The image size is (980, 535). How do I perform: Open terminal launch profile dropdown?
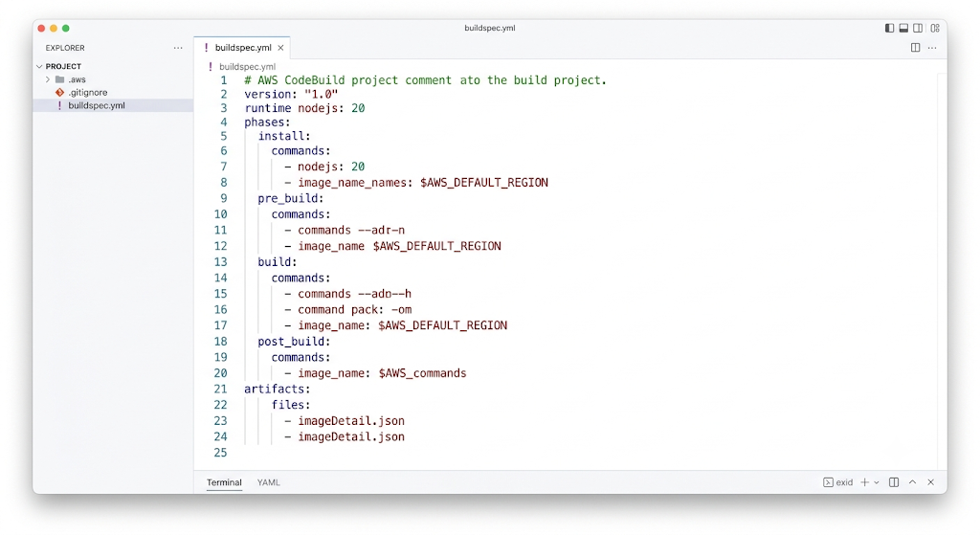(877, 482)
